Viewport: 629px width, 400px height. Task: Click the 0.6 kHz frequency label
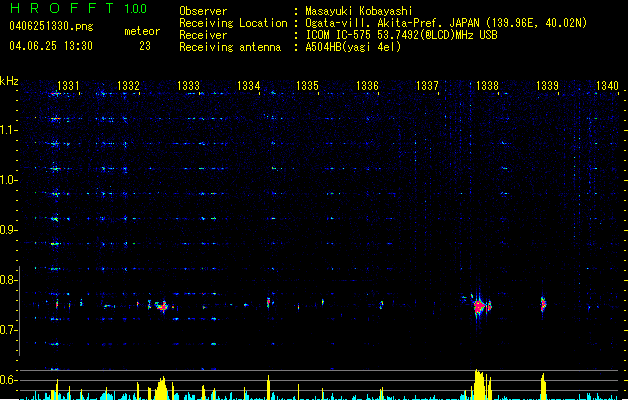(8, 380)
